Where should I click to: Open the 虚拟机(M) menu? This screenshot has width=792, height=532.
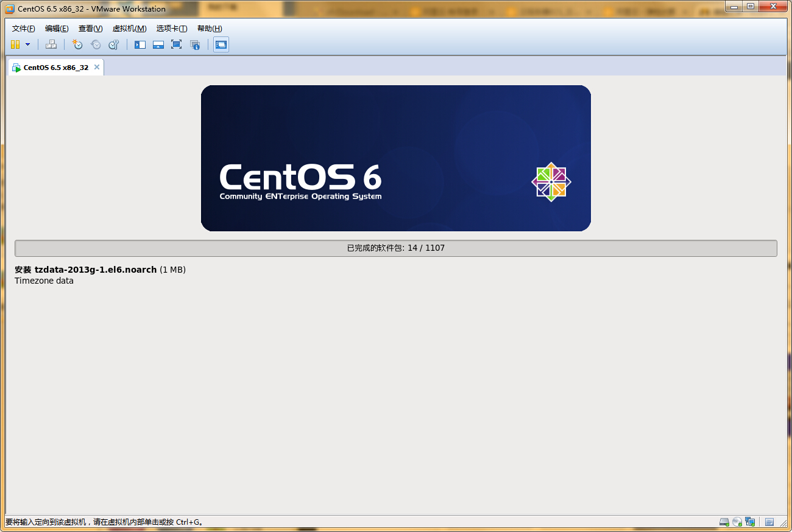click(x=129, y=29)
